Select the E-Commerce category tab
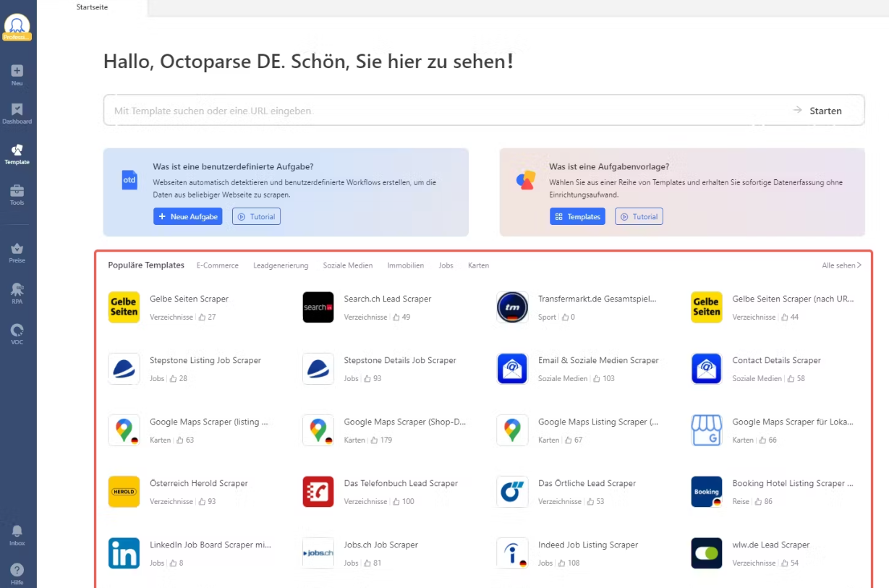Screen dimensions: 889x588 pos(218,265)
